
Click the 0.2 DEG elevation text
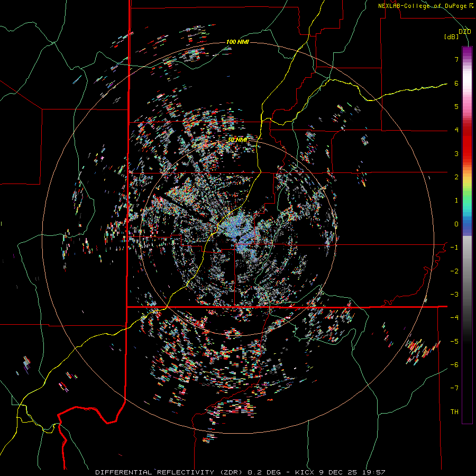264,472
